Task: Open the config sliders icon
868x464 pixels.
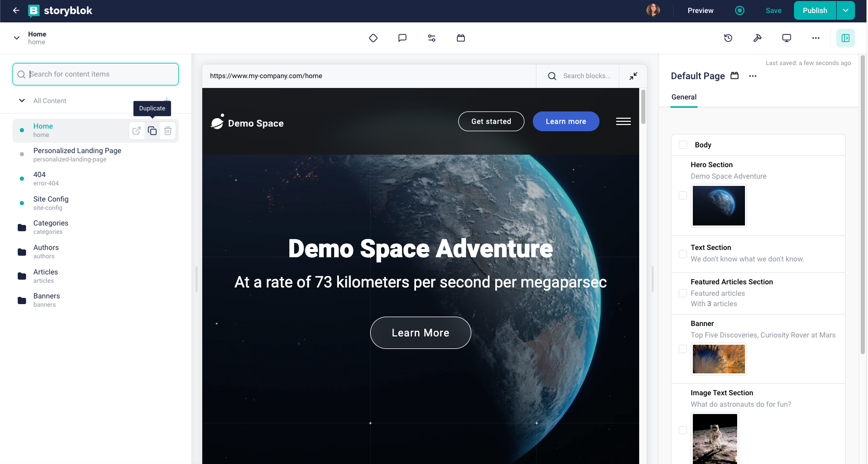Action: [x=432, y=38]
